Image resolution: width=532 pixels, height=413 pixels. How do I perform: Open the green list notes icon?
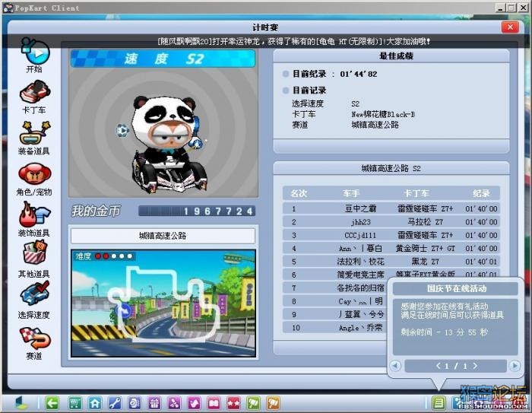439,403
